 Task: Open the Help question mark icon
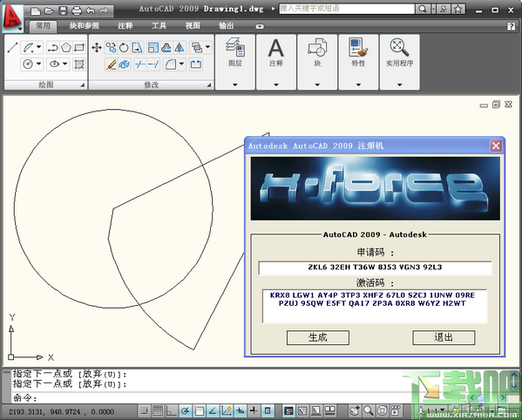click(511, 26)
